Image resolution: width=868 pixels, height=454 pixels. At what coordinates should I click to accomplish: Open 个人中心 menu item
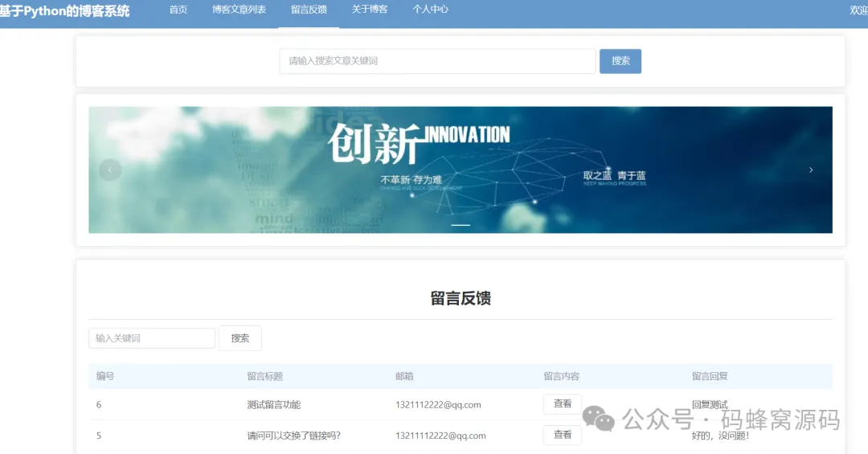pyautogui.click(x=430, y=10)
